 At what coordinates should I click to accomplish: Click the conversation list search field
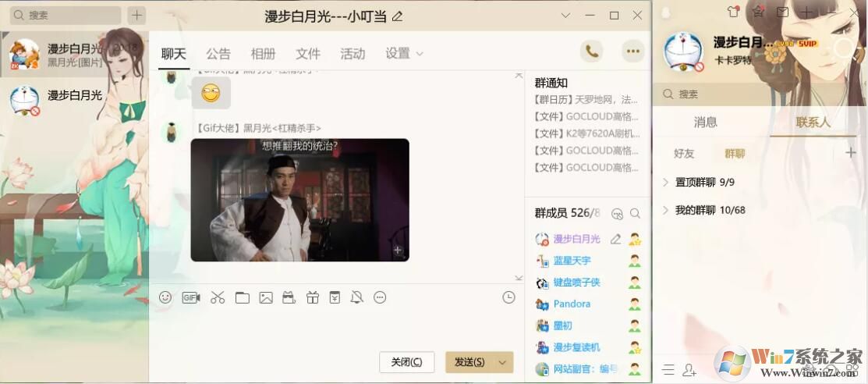click(66, 16)
